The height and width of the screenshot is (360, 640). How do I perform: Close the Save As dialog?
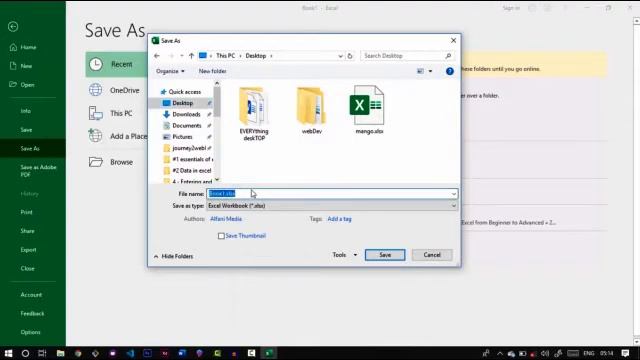453,40
